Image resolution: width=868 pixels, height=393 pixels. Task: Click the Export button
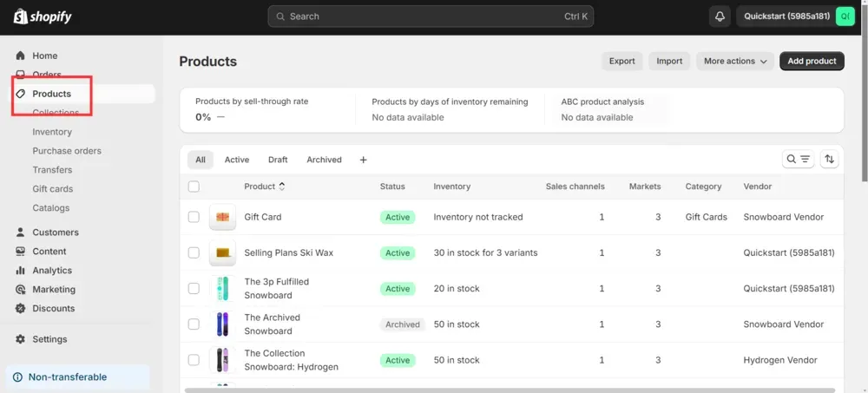click(622, 61)
